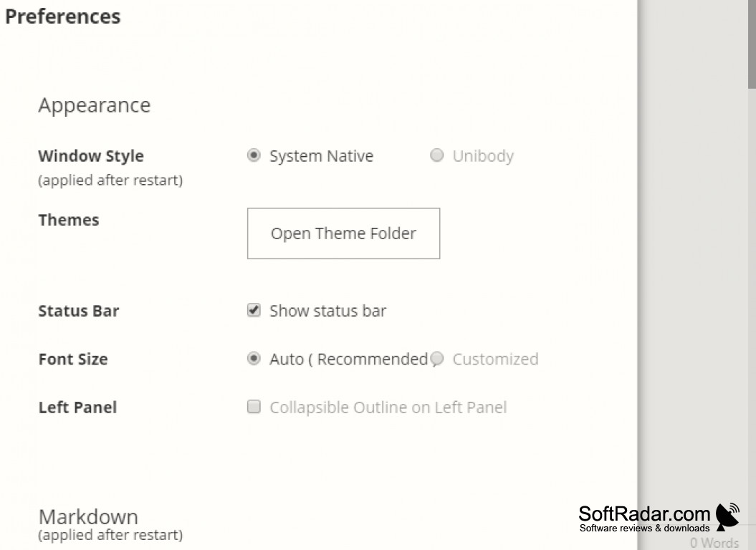
Task: Click the Preferences page title
Action: coord(62,16)
